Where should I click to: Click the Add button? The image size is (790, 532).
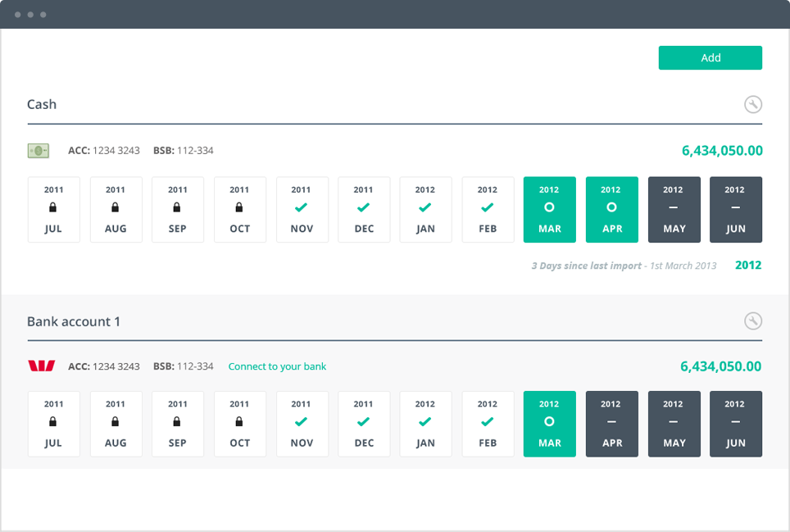(710, 57)
